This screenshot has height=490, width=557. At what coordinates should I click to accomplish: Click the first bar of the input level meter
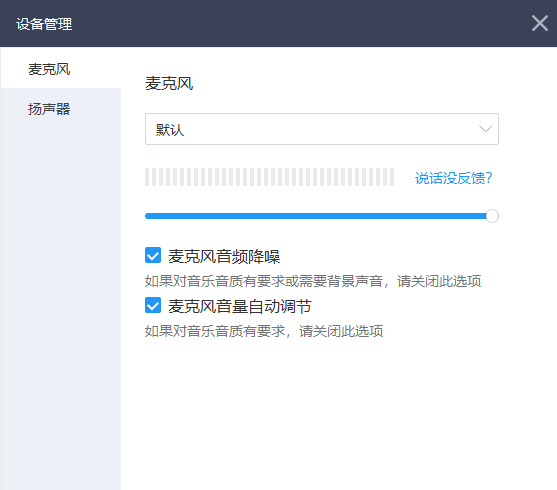[x=147, y=177]
